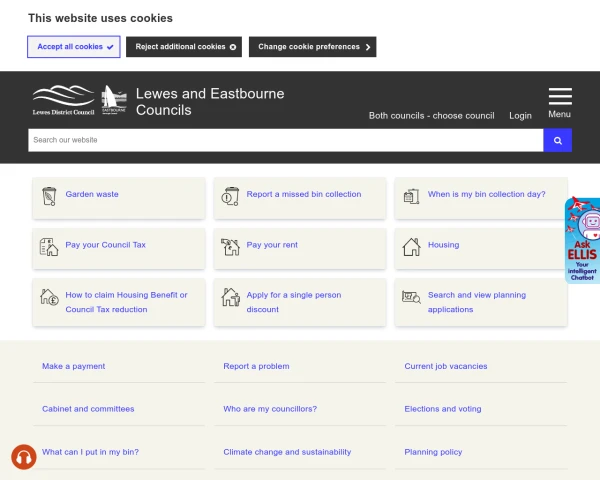Open Both councils - choose council selector
Screen dimensions: 600x480
tap(431, 116)
